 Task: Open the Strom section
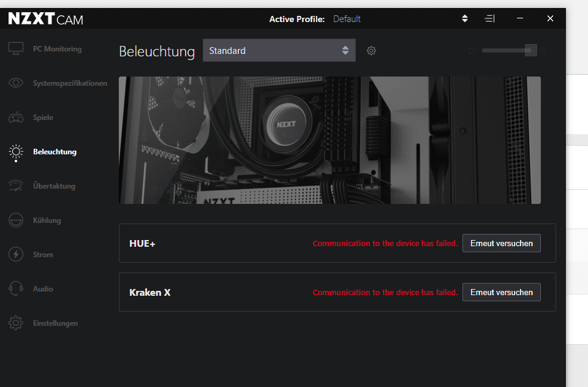point(43,254)
